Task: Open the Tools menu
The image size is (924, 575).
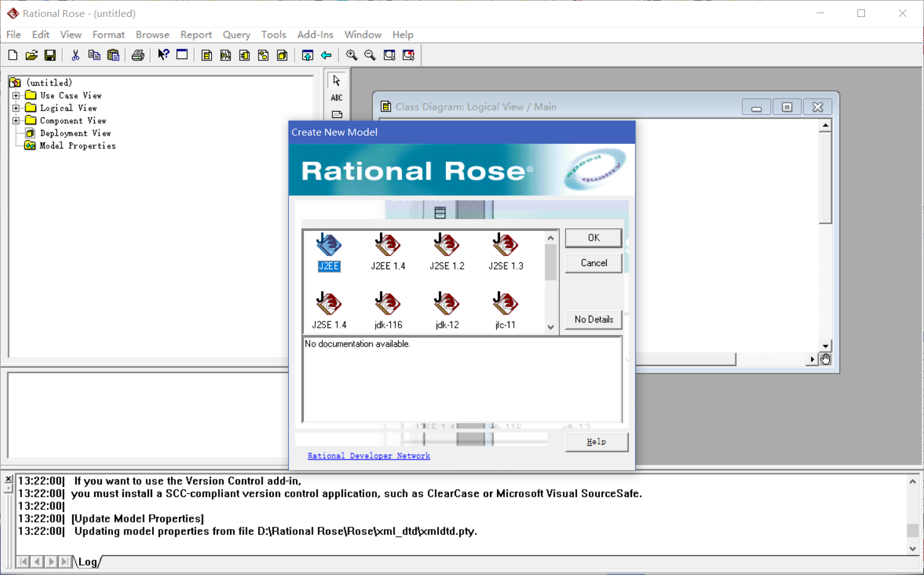Action: coord(274,35)
